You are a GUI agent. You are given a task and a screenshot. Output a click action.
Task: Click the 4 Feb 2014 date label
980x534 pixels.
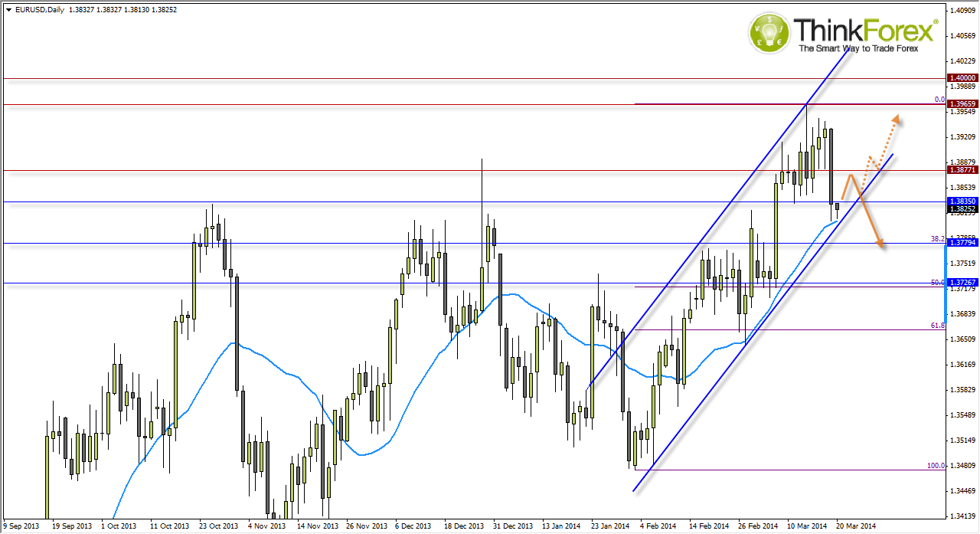658,526
